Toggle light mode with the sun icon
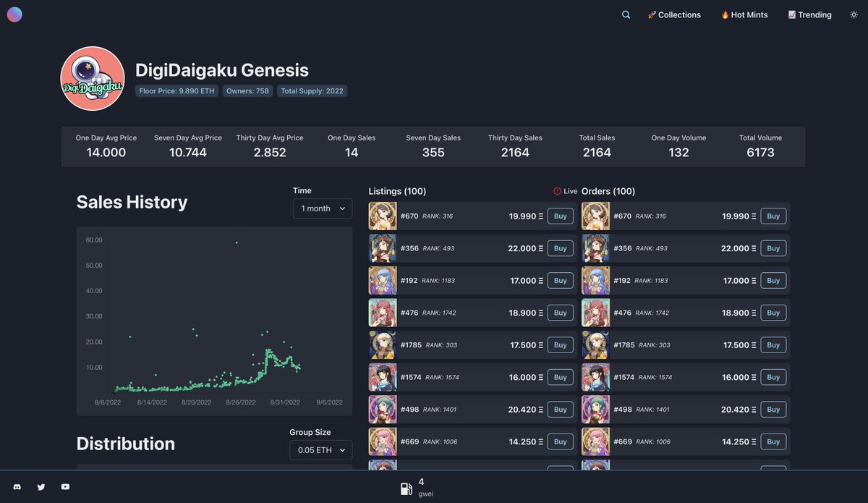868x503 pixels. 854,14
